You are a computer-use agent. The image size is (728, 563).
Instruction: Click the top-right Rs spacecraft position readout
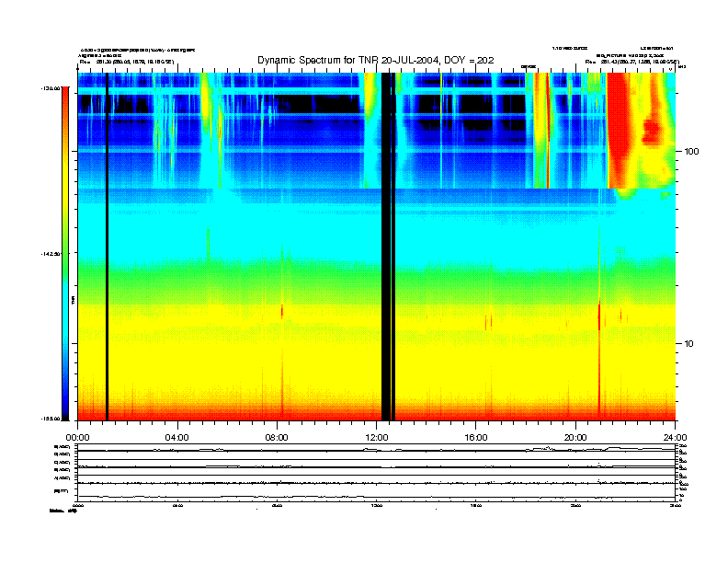point(631,62)
